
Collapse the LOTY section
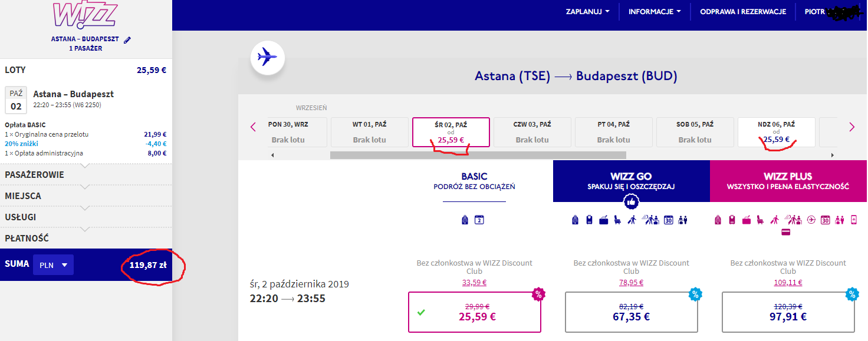pyautogui.click(x=86, y=69)
